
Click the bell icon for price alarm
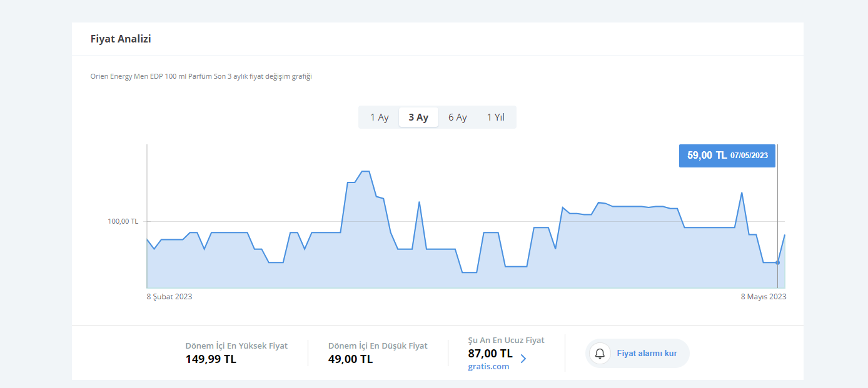tap(600, 354)
